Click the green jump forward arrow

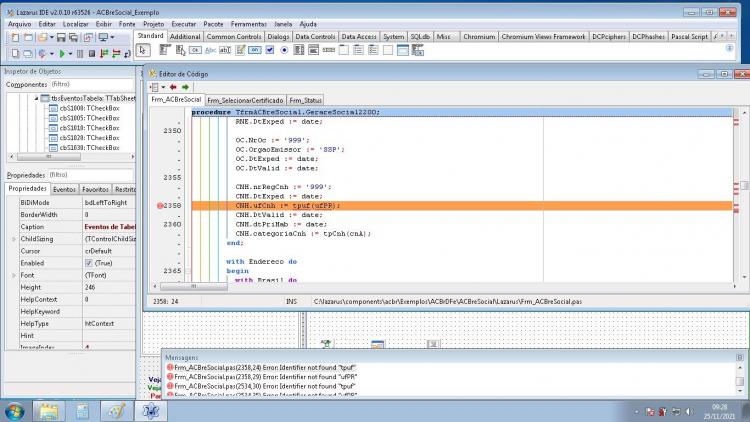pos(185,87)
